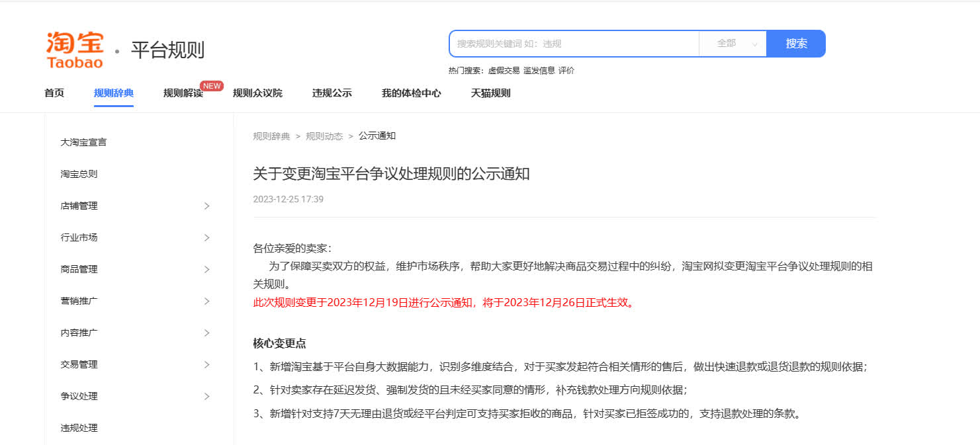Expand the 营销推广 section arrow
980x445 pixels.
pyautogui.click(x=206, y=301)
